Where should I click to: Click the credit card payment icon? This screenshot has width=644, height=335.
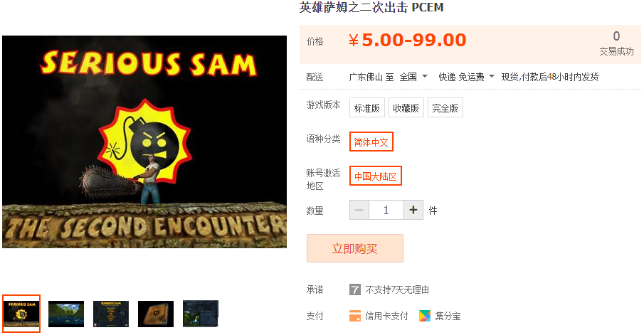tap(355, 316)
